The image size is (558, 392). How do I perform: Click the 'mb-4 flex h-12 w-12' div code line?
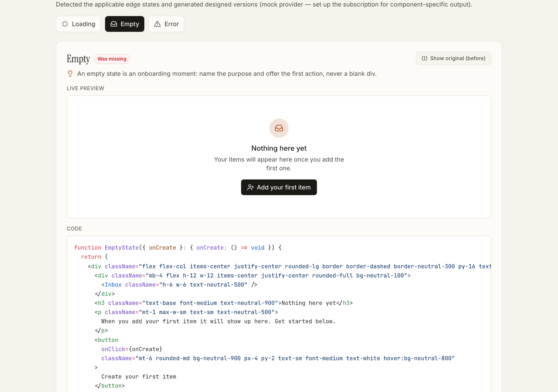pos(252,275)
